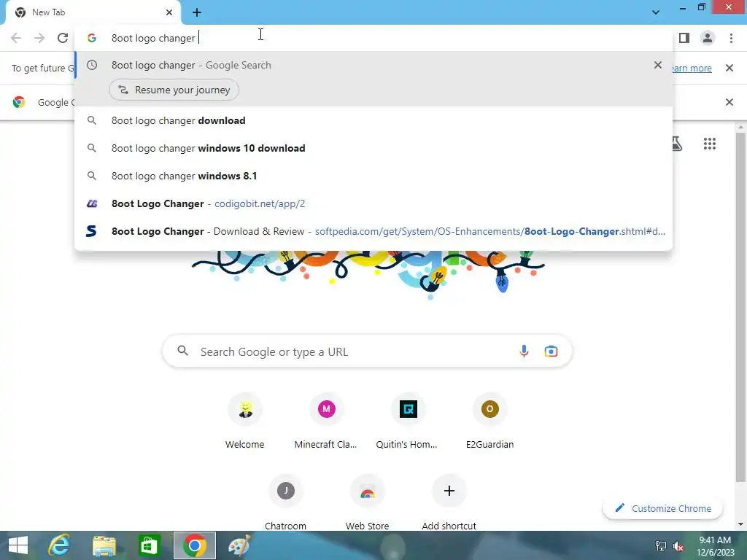
Task: Reload the current page
Action: point(63,38)
